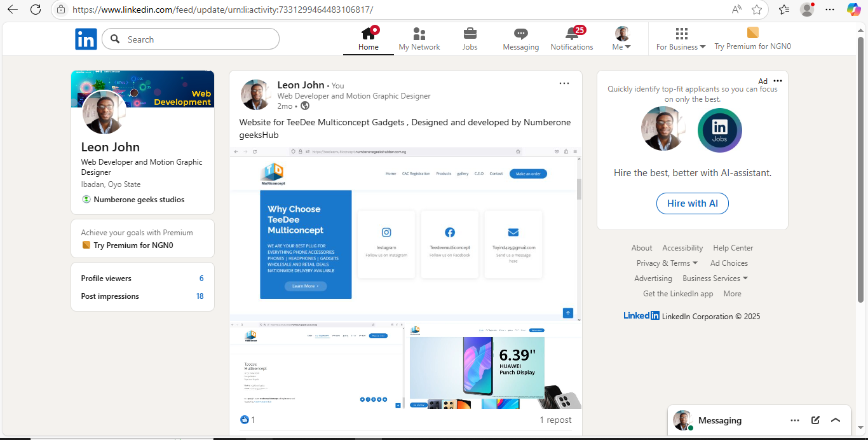Focus the LinkedIn Search field

point(191,39)
